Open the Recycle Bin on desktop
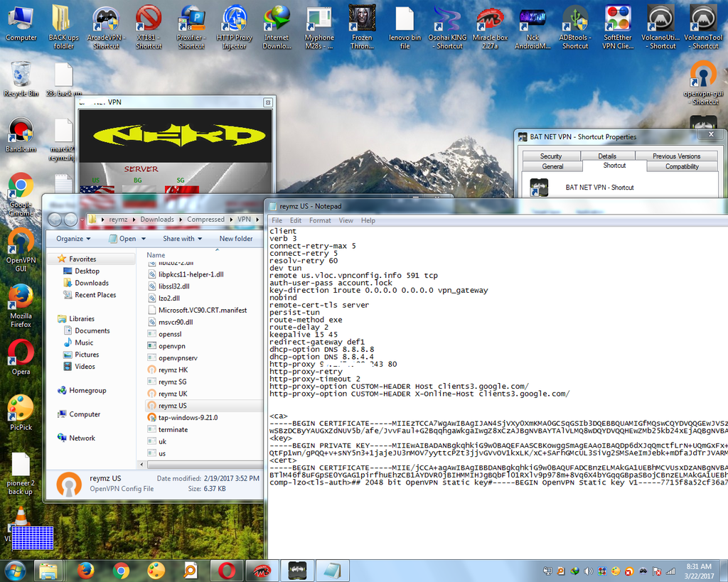The width and height of the screenshot is (728, 582). click(x=21, y=75)
